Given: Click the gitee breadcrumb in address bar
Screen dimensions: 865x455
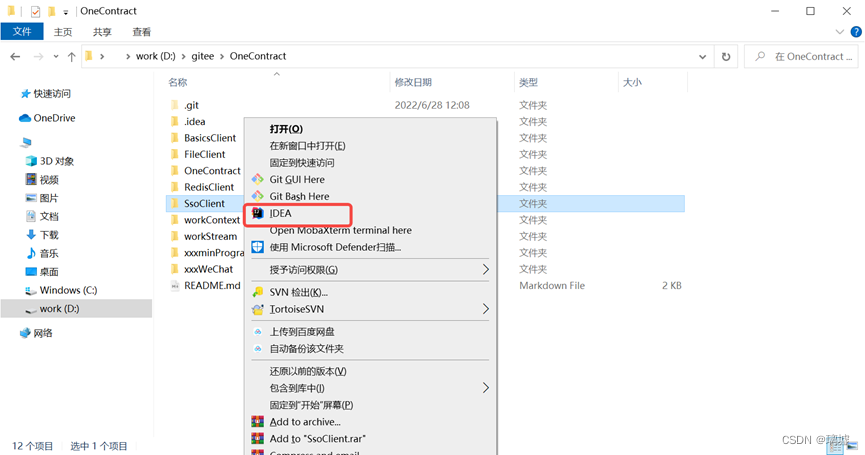Looking at the screenshot, I should (202, 56).
